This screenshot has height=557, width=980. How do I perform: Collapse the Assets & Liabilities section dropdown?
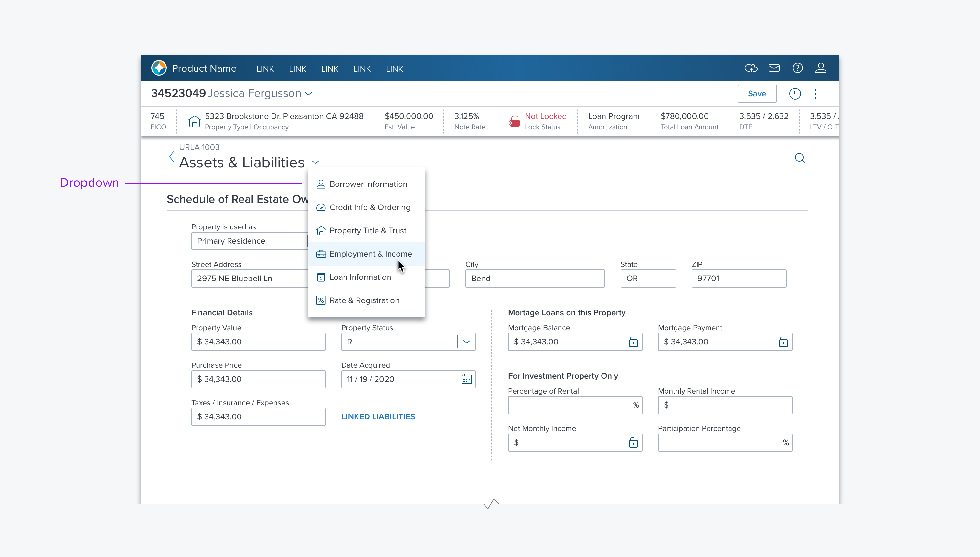315,162
